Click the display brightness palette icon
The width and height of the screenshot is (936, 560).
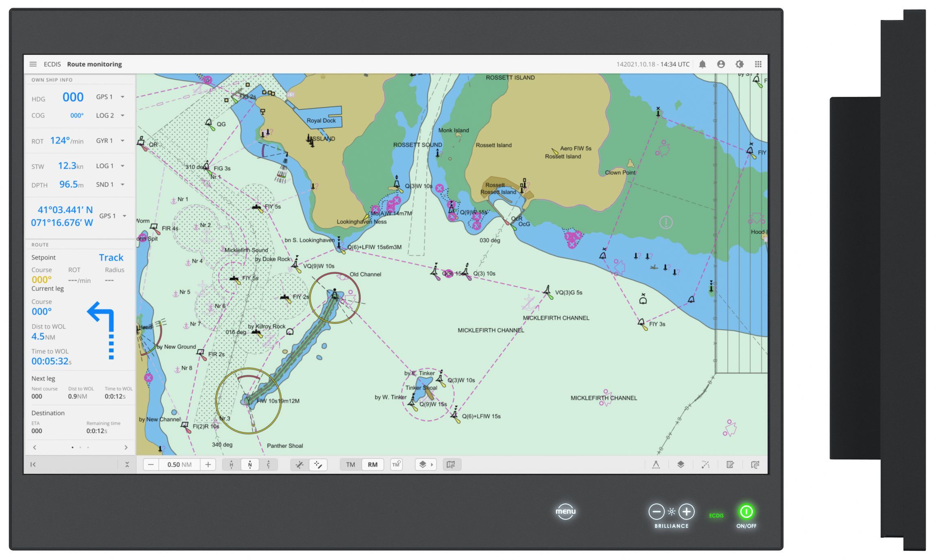click(x=740, y=64)
